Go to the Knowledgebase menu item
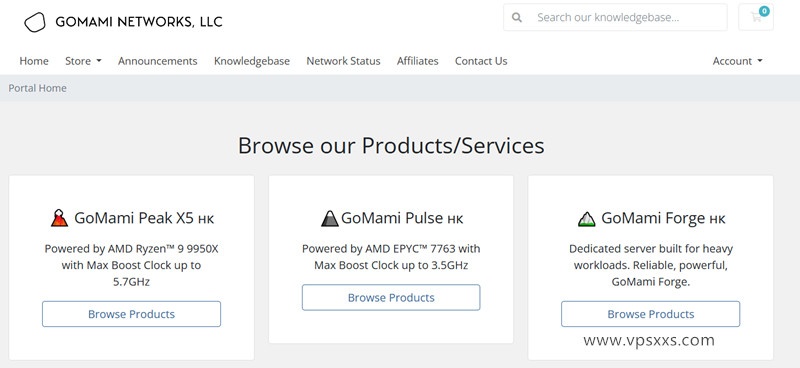The height and width of the screenshot is (368, 800). coord(252,61)
